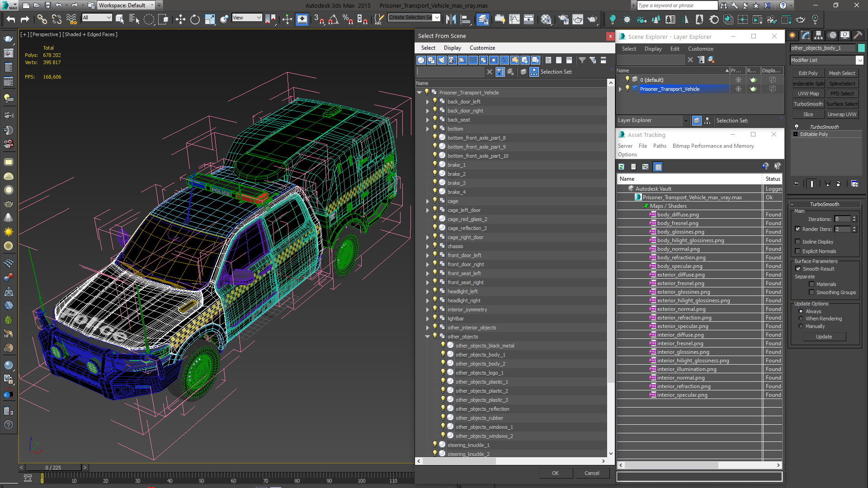Open Select by Name dialog icon
Screen dimensions: 868x488
point(134,19)
